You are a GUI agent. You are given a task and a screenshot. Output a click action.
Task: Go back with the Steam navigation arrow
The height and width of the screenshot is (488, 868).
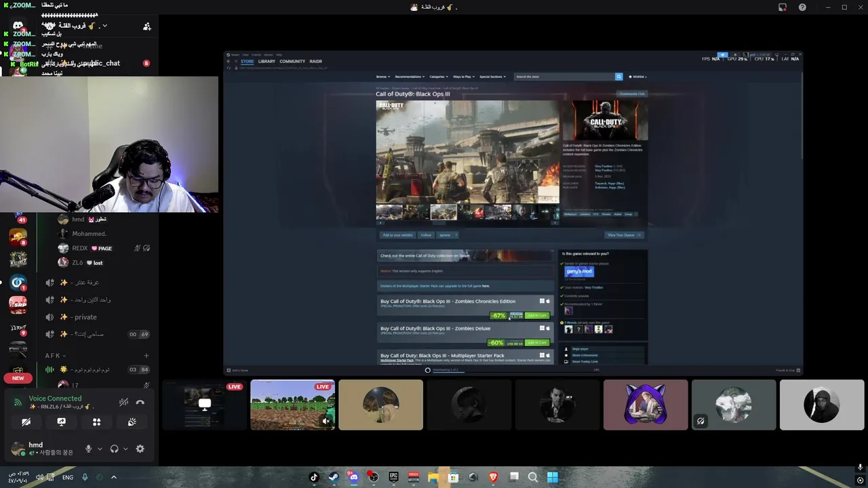pyautogui.click(x=229, y=61)
